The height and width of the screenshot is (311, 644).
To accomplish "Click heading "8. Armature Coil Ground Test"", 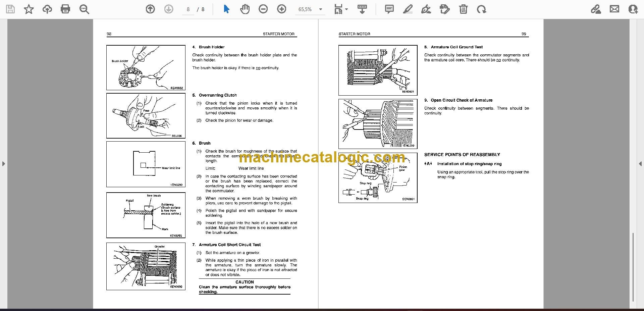I will click(x=453, y=47).
